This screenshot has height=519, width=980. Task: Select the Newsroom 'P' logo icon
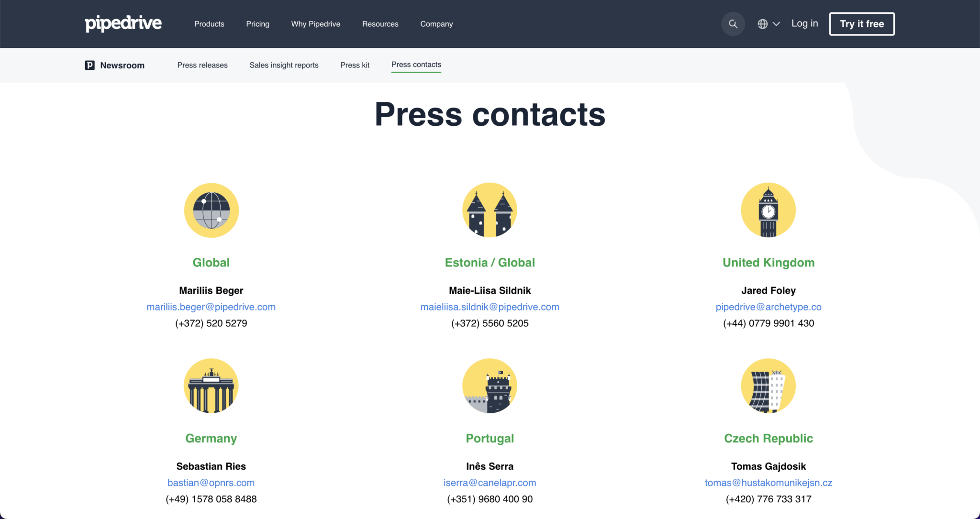click(89, 65)
